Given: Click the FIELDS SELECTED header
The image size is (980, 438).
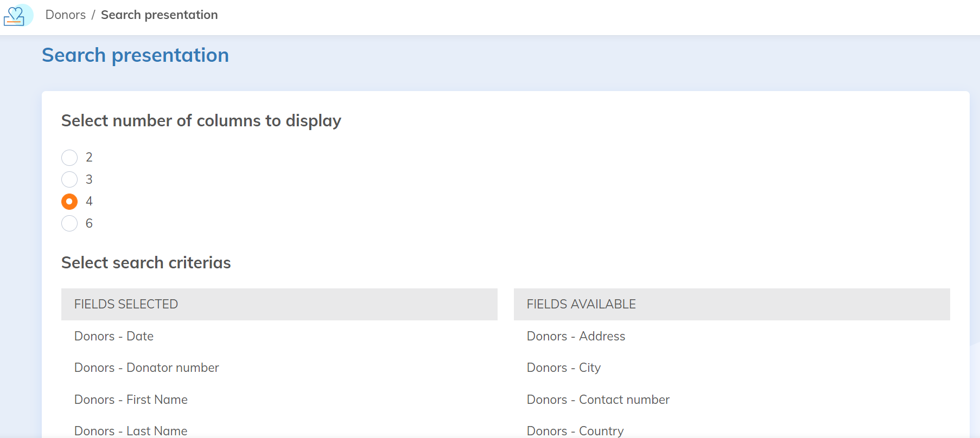Looking at the screenshot, I should [x=126, y=304].
